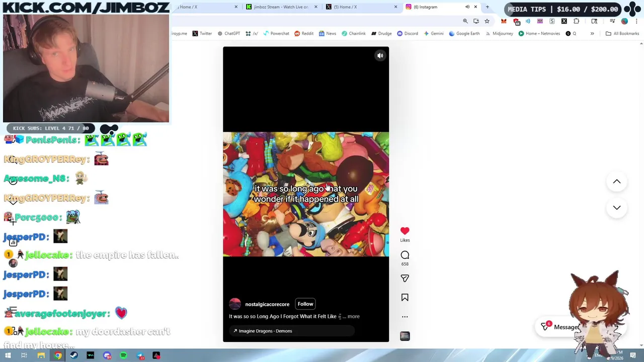The width and height of the screenshot is (644, 362).
Task: Open Steam on the taskbar
Action: click(x=74, y=356)
